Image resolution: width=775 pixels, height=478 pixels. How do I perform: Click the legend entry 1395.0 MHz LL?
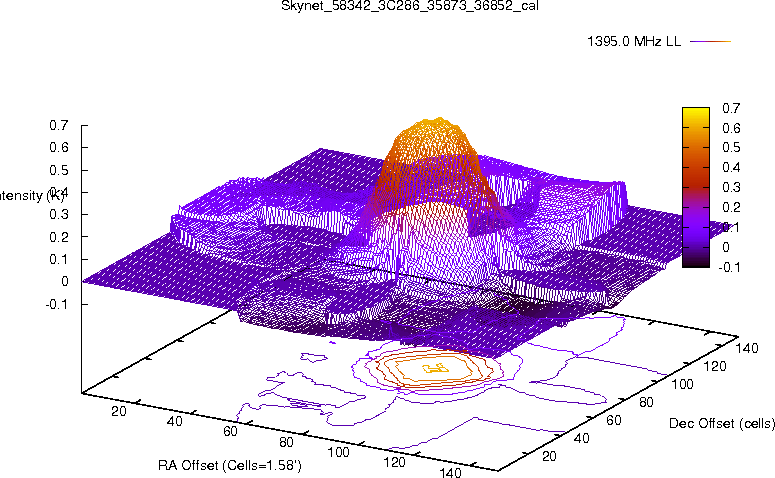634,42
